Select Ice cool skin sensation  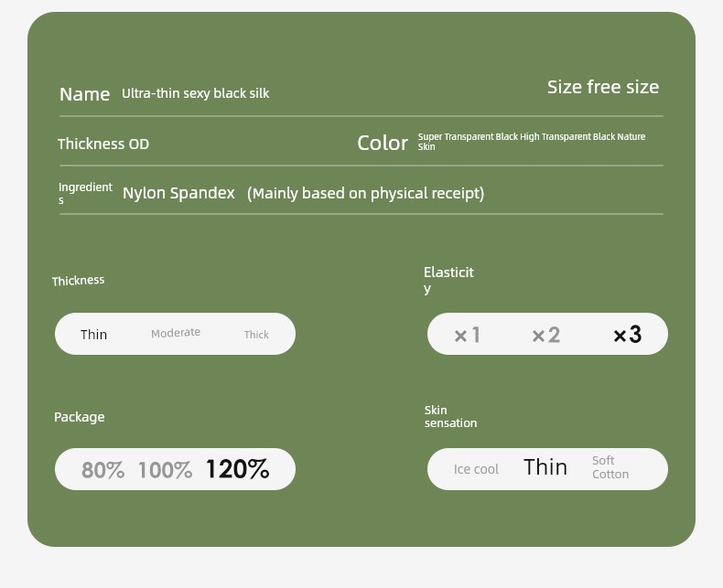[476, 469]
